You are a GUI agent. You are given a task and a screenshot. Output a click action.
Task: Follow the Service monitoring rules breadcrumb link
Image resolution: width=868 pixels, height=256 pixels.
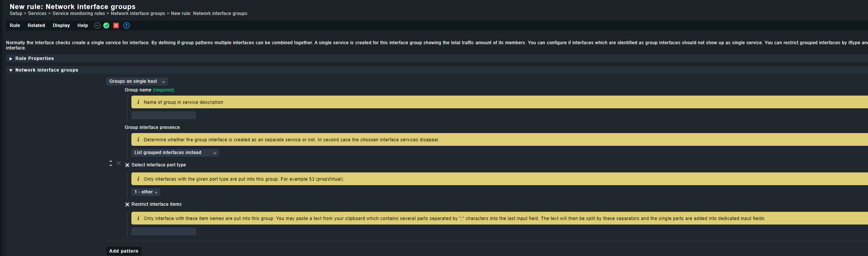(79, 13)
